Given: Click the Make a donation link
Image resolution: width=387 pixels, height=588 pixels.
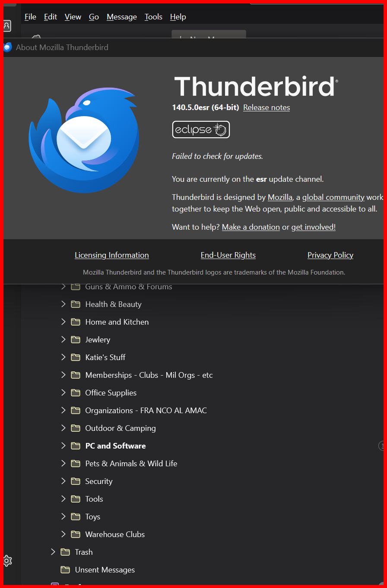Looking at the screenshot, I should 251,227.
